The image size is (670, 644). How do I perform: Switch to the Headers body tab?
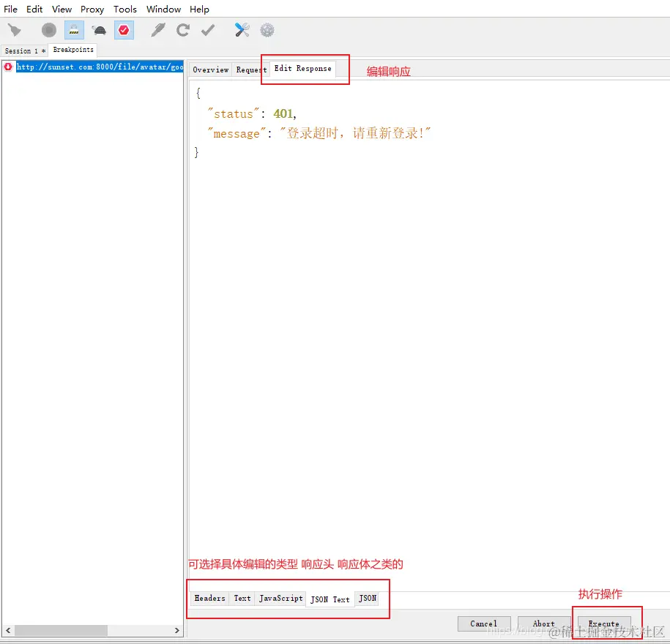(x=210, y=599)
